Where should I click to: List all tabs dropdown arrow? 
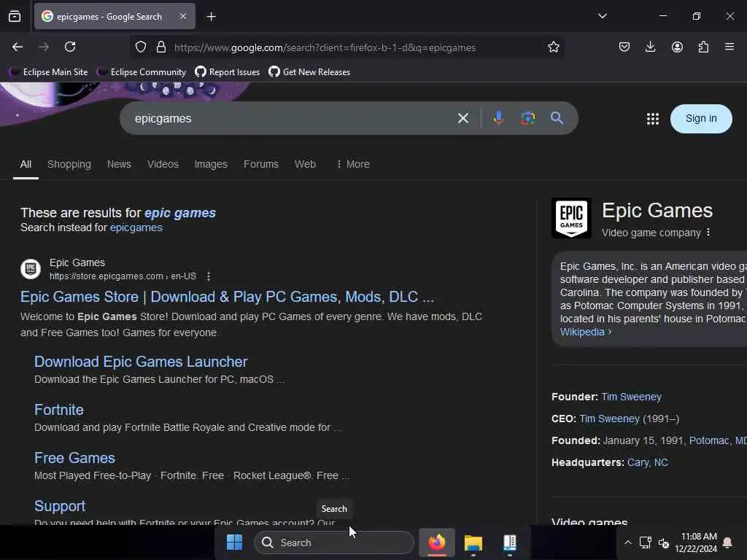tap(602, 16)
